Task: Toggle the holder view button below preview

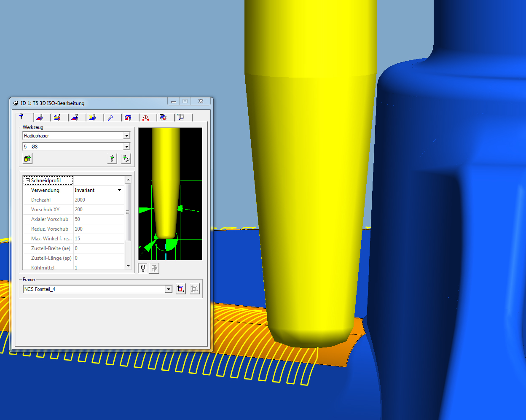Action: 154,268
